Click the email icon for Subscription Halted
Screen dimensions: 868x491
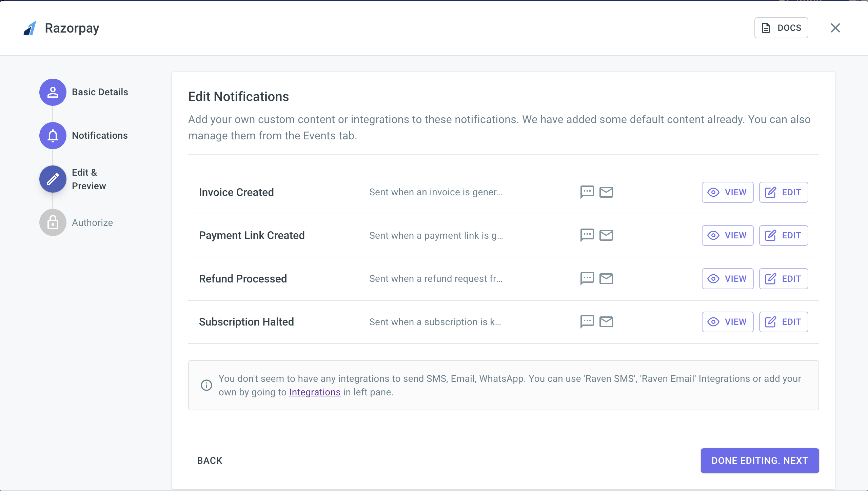pyautogui.click(x=606, y=321)
